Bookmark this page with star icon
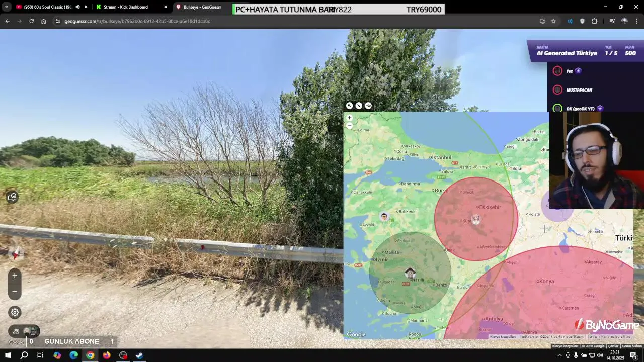The height and width of the screenshot is (362, 644). click(553, 21)
